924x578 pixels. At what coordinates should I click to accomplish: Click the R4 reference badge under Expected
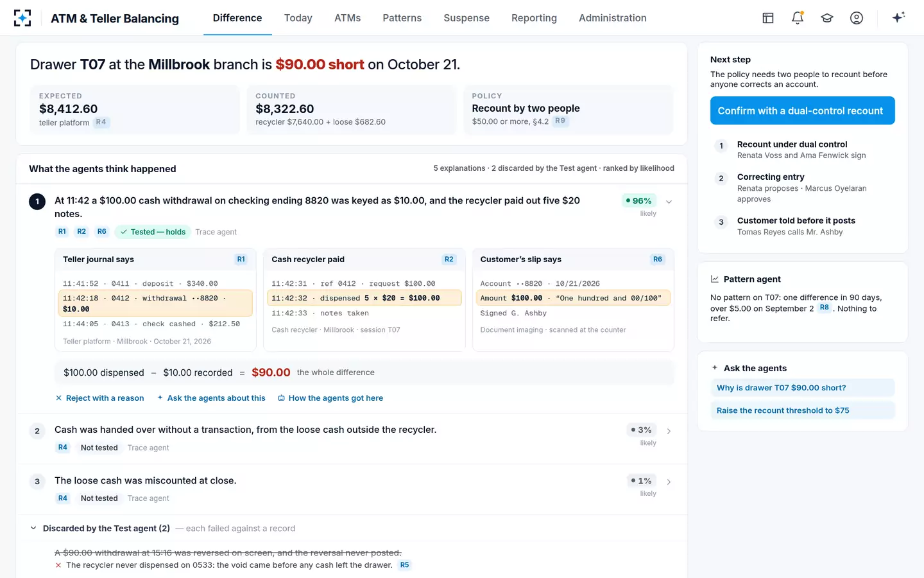tap(101, 122)
